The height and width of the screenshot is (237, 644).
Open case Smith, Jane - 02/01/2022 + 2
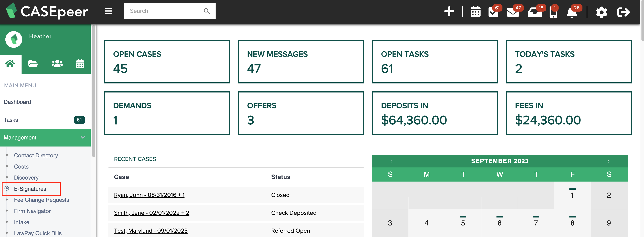(151, 213)
